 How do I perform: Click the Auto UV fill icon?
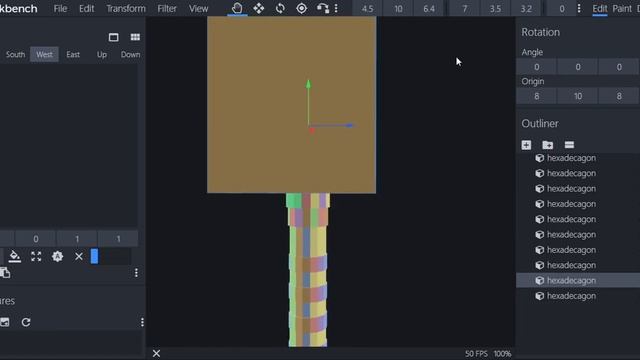pos(15,256)
